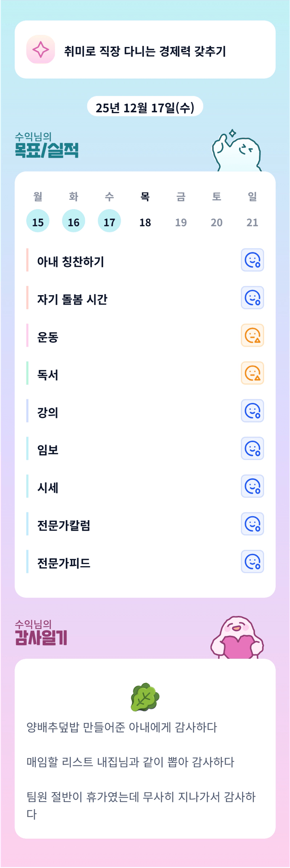Screen dimensions: 290x868
Task: Select Tuesday the 16th in week view
Action: (74, 221)
